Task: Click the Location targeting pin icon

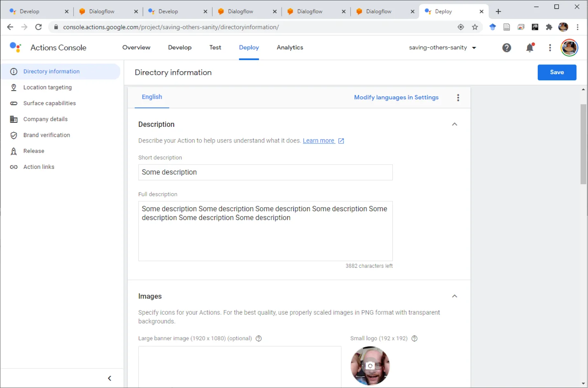Action: coord(14,87)
